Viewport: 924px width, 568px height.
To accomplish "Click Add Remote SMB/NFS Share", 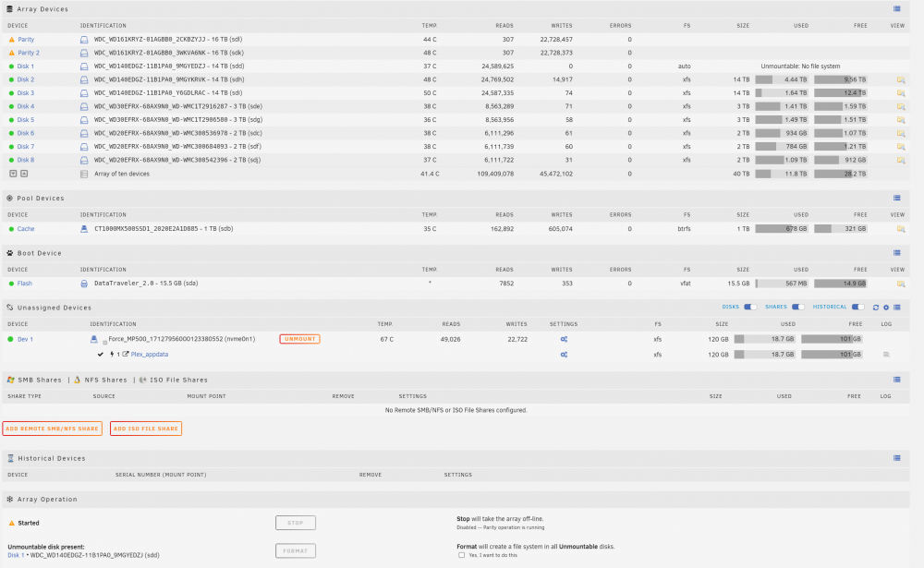I will tap(52, 429).
